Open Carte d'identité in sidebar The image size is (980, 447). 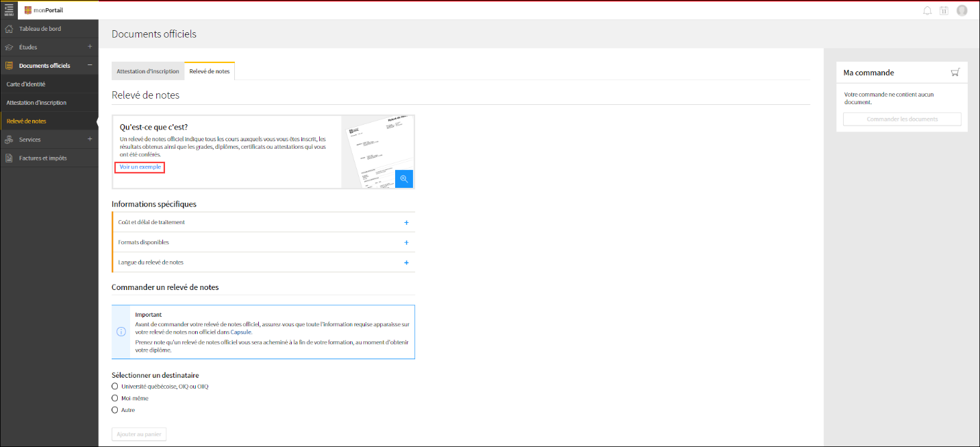(26, 84)
